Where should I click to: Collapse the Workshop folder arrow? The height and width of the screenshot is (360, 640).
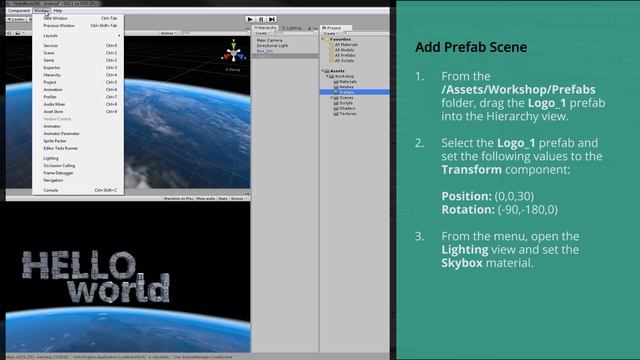pos(327,76)
